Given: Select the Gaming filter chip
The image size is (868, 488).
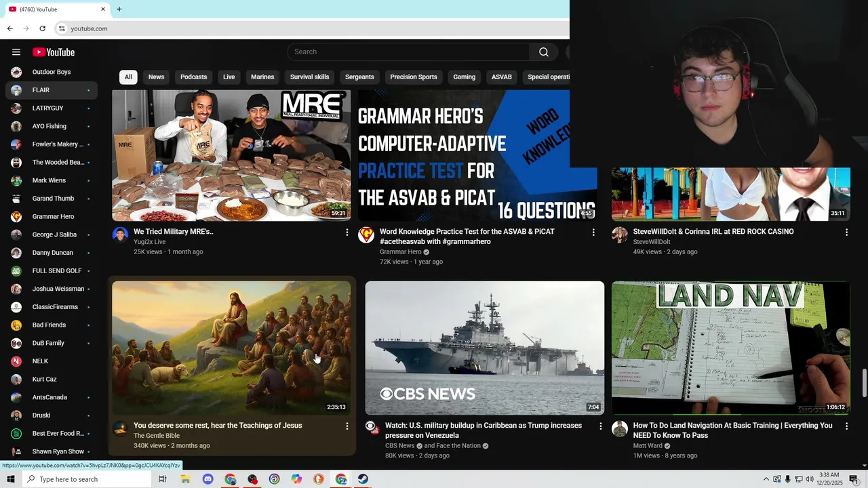Looking at the screenshot, I should click(464, 77).
